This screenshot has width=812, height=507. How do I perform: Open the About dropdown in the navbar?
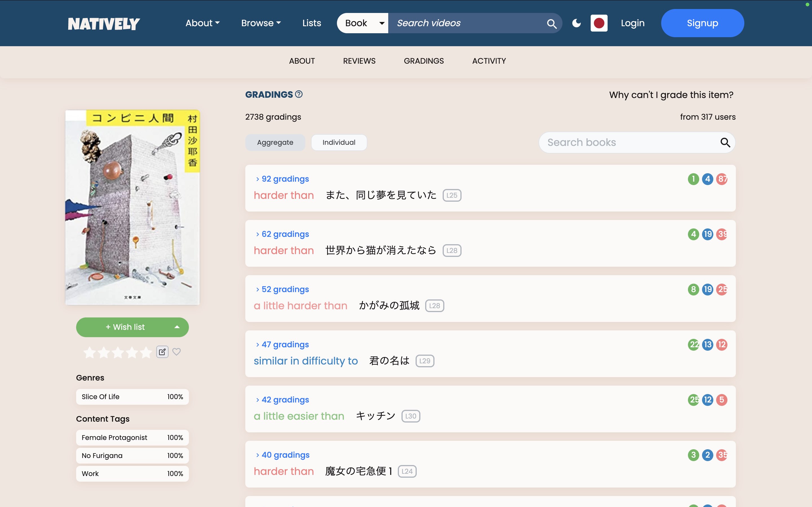pos(203,23)
